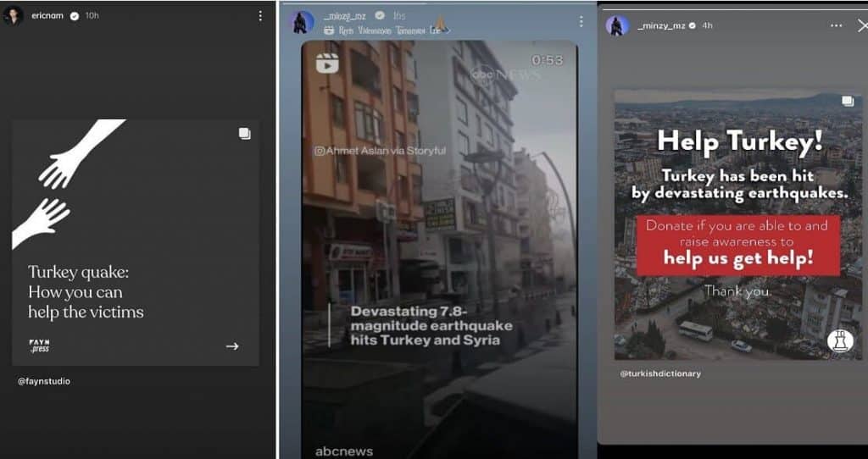Click the round logo badge on Help Turkey post

pos(839,341)
